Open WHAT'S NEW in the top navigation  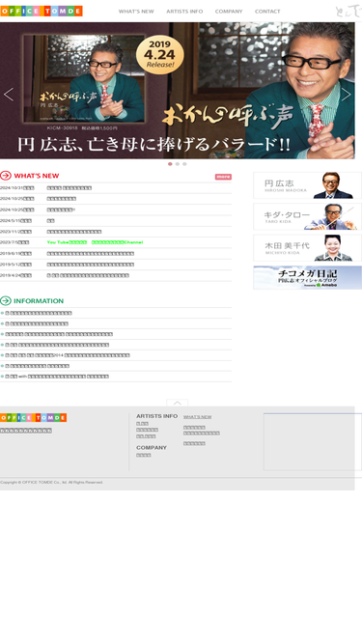point(136,12)
